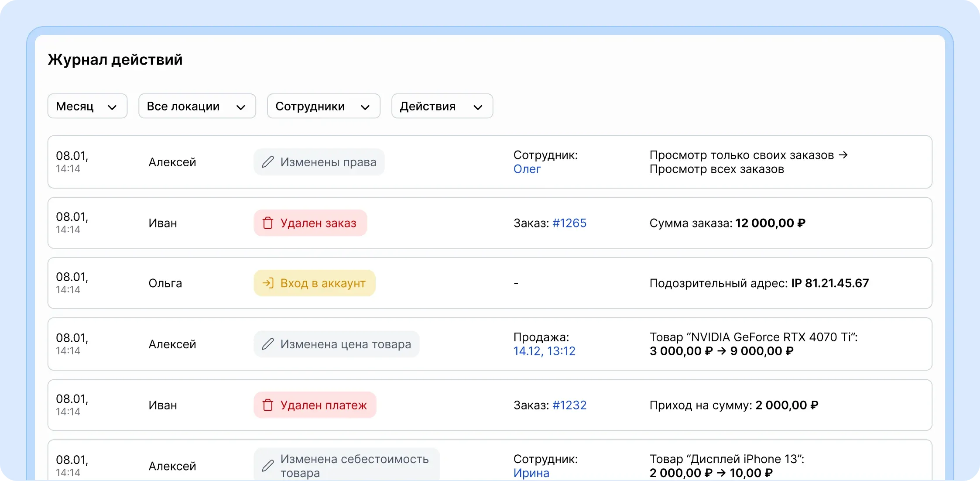The width and height of the screenshot is (980, 481).
Task: Click the chevron on the Действия filter
Action: coord(478,107)
